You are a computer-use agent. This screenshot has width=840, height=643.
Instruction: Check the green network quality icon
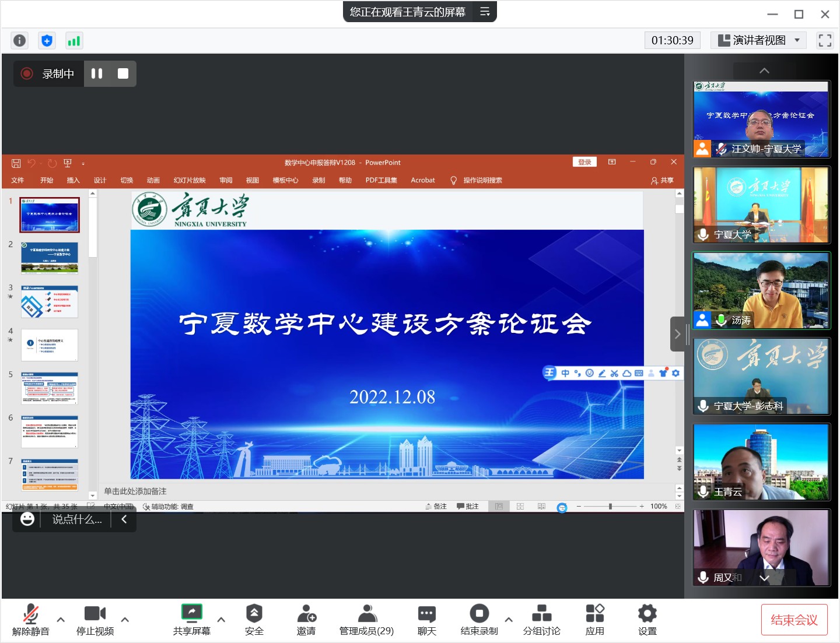click(74, 40)
